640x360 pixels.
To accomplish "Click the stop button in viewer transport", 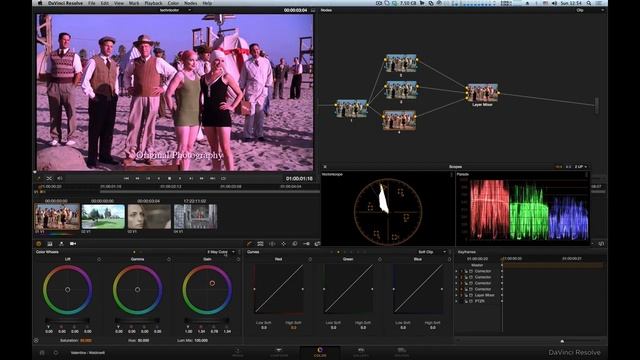I will (x=169, y=178).
